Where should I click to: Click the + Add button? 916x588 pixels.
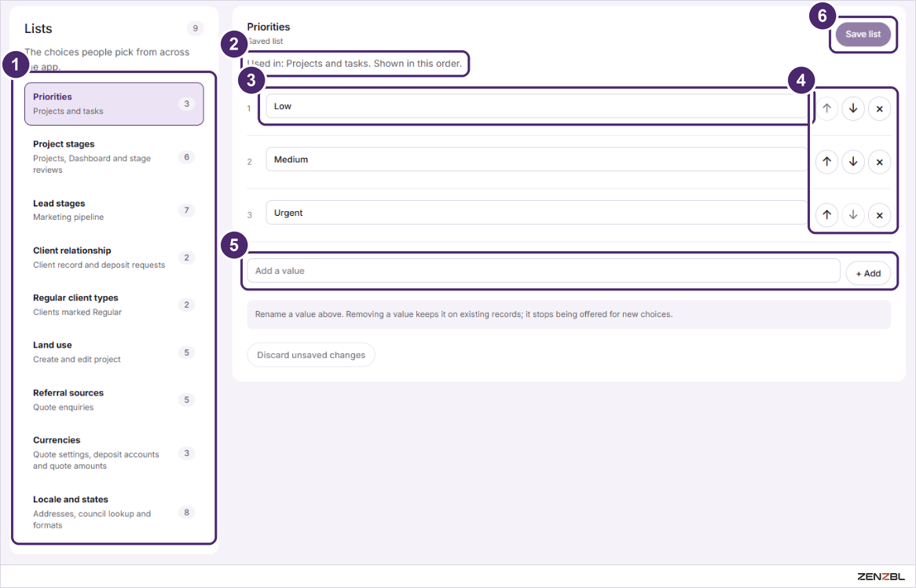click(868, 273)
